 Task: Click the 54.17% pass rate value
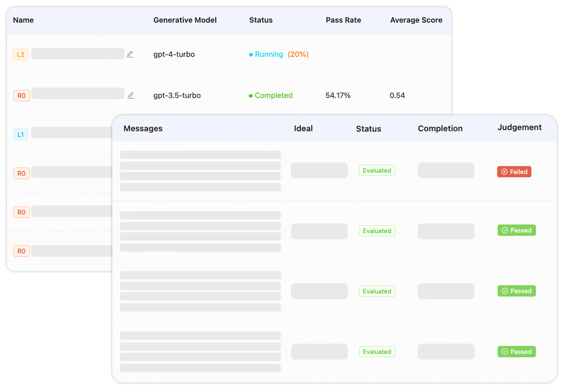coord(338,95)
